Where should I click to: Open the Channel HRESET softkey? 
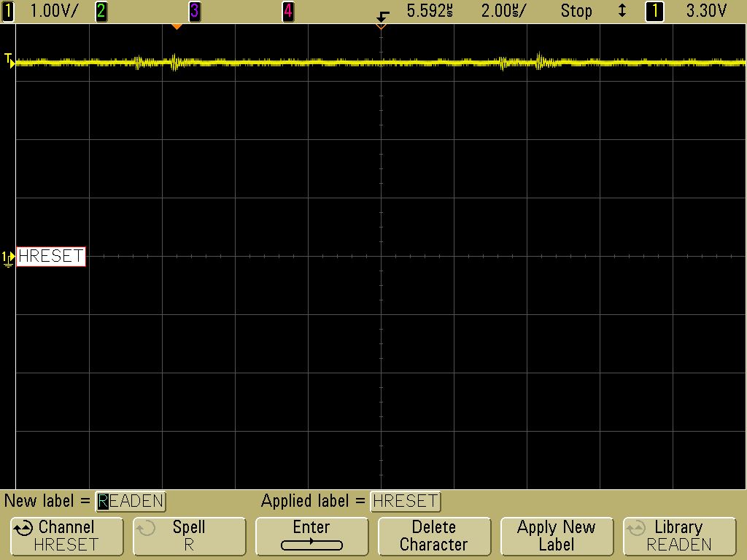click(x=66, y=536)
